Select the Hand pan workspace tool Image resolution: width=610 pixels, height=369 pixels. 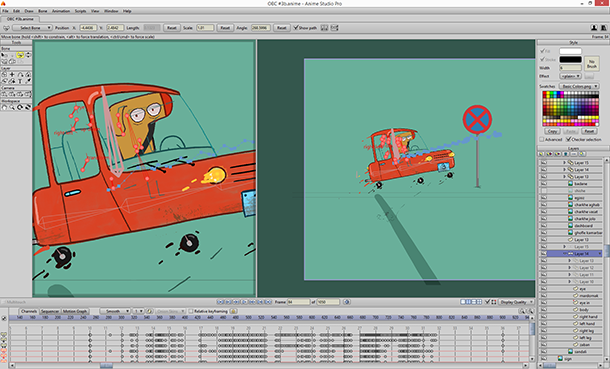tap(4, 107)
